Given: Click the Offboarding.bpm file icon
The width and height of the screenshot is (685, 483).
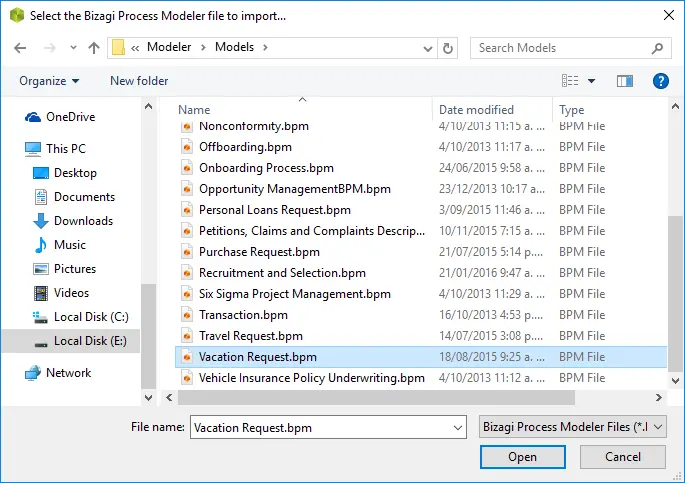Looking at the screenshot, I should click(187, 147).
